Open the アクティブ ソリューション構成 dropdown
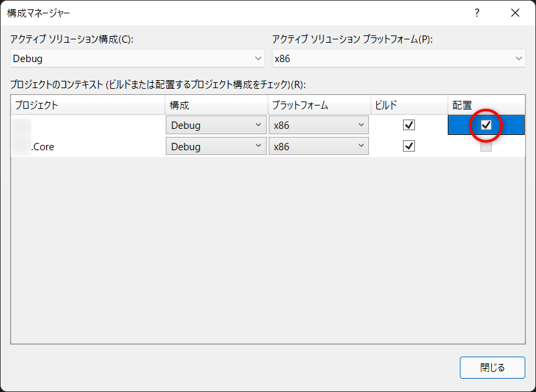The image size is (536, 392). tap(138, 59)
